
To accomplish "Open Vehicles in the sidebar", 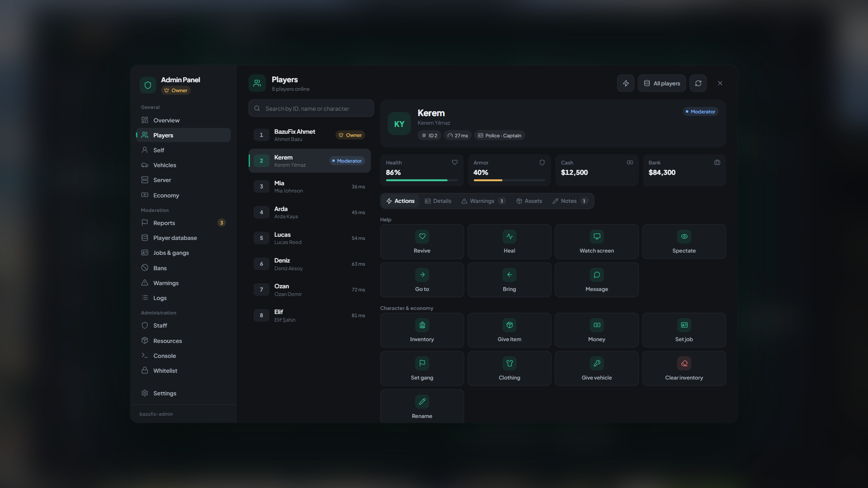I will click(183, 165).
